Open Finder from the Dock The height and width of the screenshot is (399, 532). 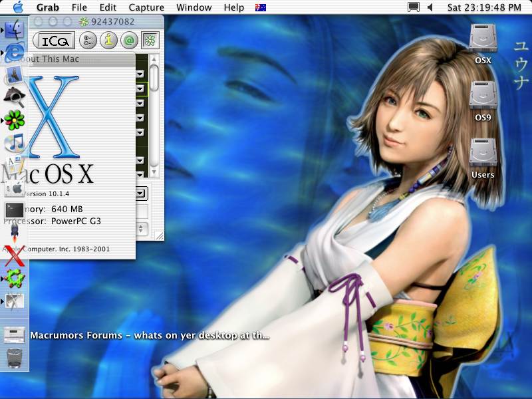click(x=15, y=30)
